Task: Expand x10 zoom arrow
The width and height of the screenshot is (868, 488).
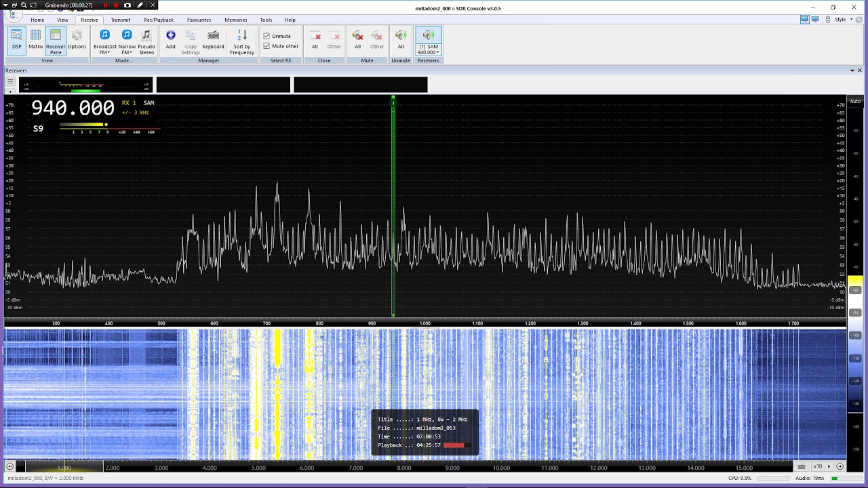Action: tap(829, 466)
